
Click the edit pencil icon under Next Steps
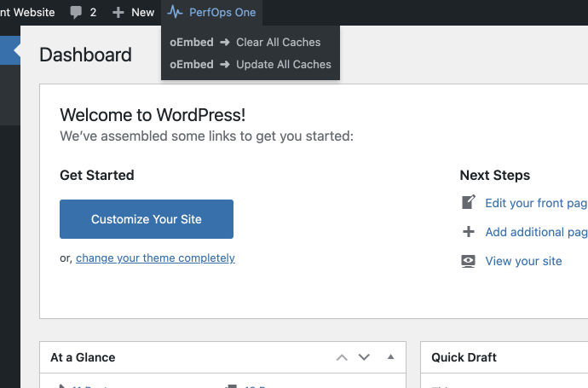pyautogui.click(x=469, y=202)
